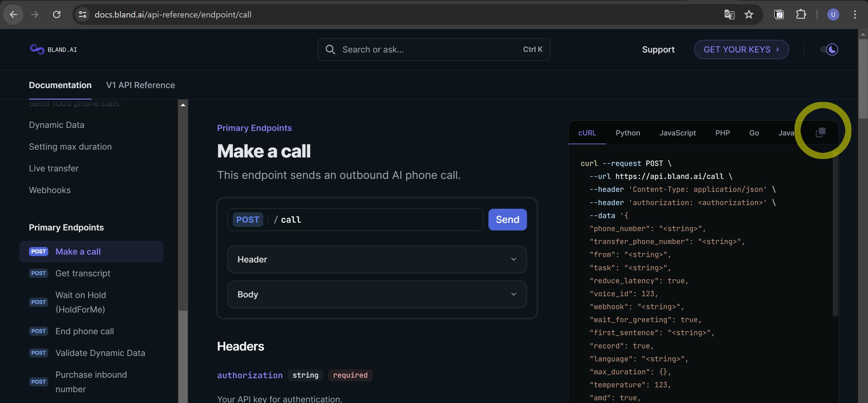Bookmark this page with star icon

[x=749, y=14]
